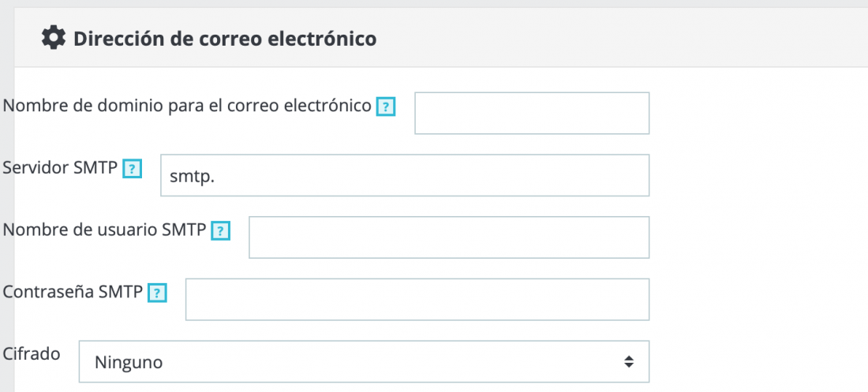Click the Servidor SMTP label text

[x=60, y=168]
